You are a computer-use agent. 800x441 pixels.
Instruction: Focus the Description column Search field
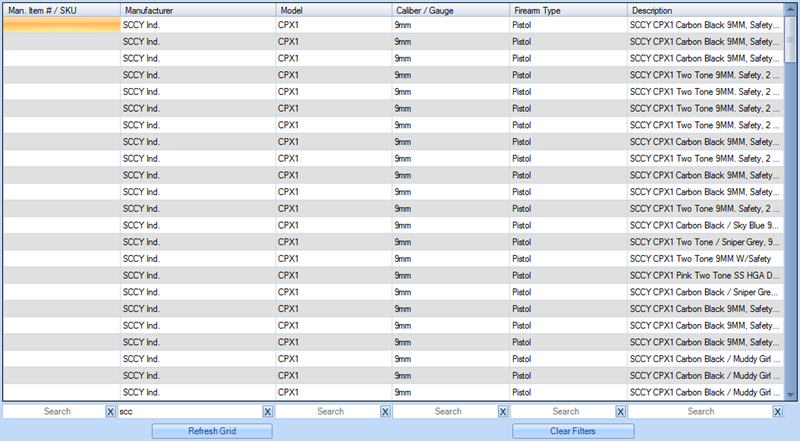pos(701,411)
